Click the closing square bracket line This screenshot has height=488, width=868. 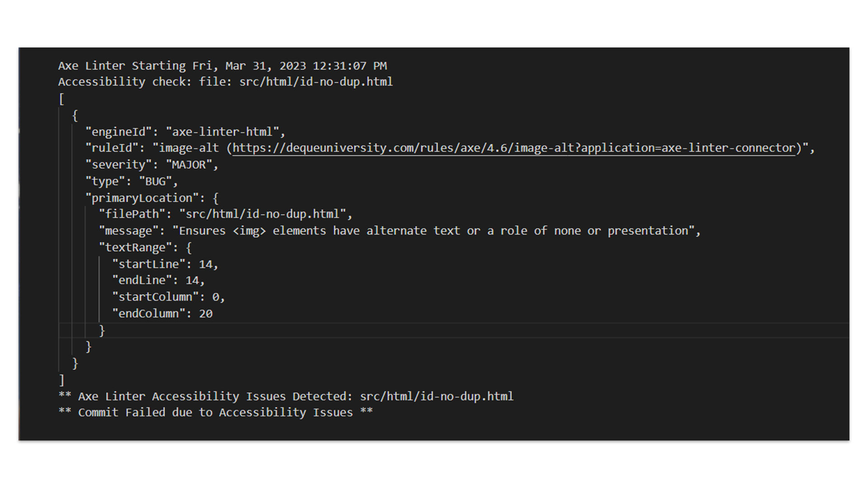(61, 380)
